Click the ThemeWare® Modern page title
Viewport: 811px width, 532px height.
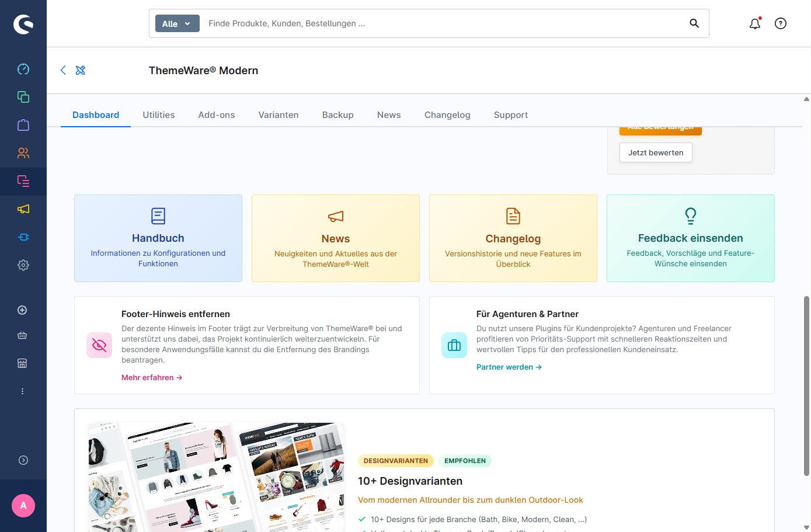tap(203, 71)
